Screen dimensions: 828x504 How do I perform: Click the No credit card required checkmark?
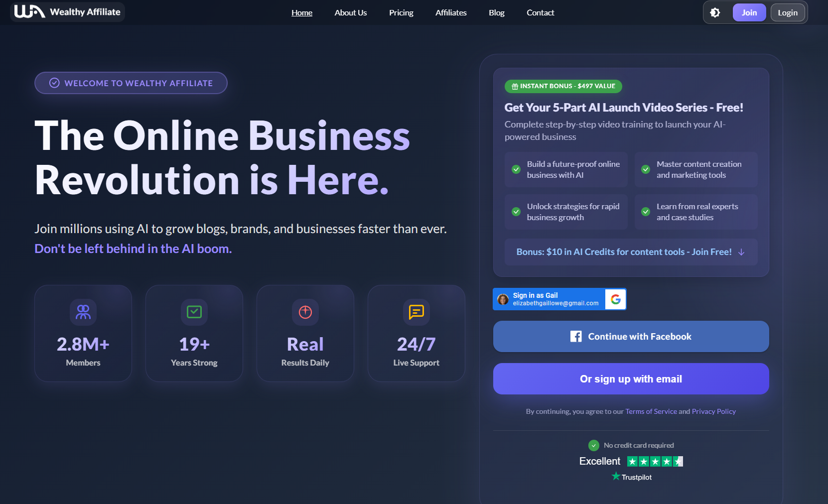[594, 445]
